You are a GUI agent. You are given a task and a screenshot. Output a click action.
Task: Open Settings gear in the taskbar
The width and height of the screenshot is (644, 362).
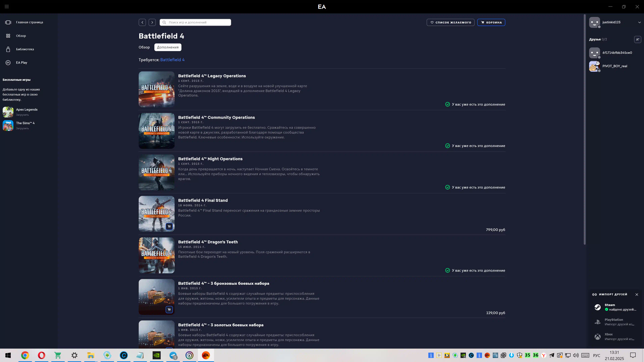[74, 355]
